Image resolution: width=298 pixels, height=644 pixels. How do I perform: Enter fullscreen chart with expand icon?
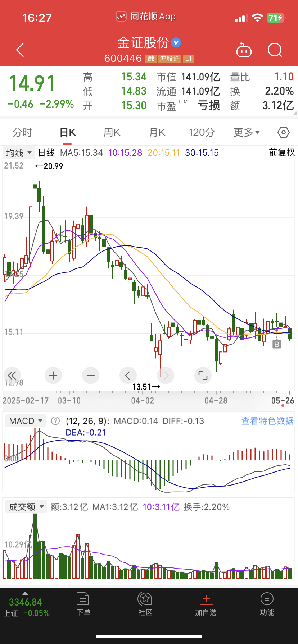203,376
